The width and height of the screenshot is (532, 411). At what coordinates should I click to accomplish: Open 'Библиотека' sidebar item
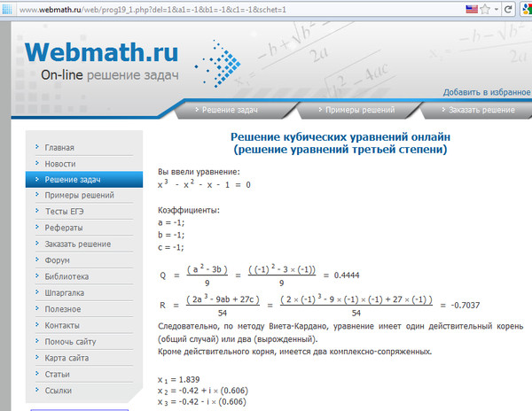point(66,276)
